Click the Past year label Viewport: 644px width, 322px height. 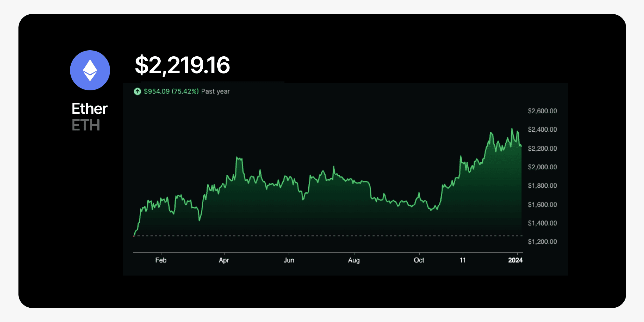[215, 92]
